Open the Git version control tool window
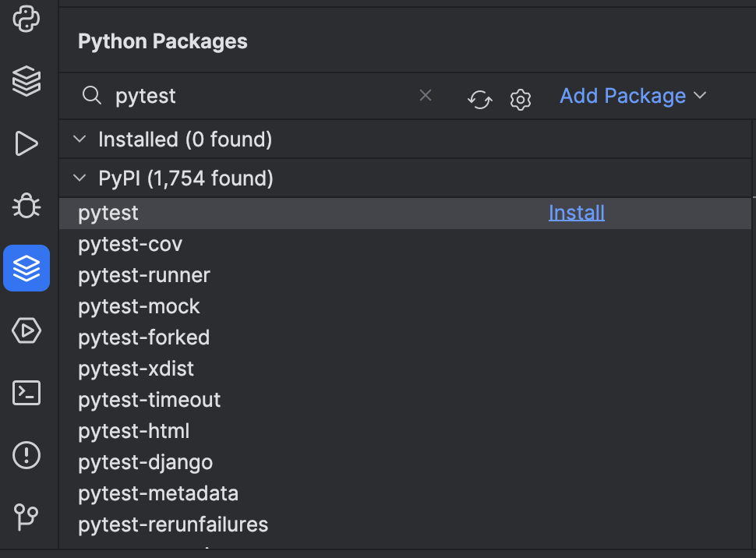Screen dimensions: 756x558 27,517
